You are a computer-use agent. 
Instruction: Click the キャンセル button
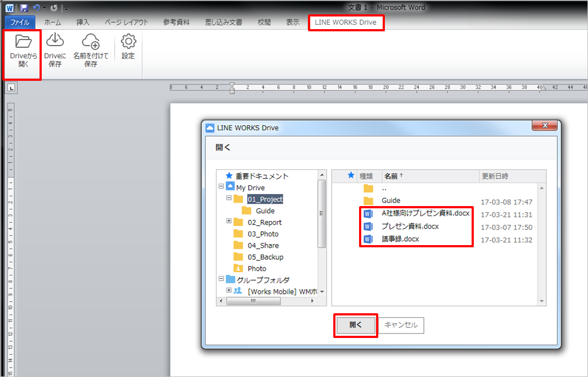tap(401, 325)
